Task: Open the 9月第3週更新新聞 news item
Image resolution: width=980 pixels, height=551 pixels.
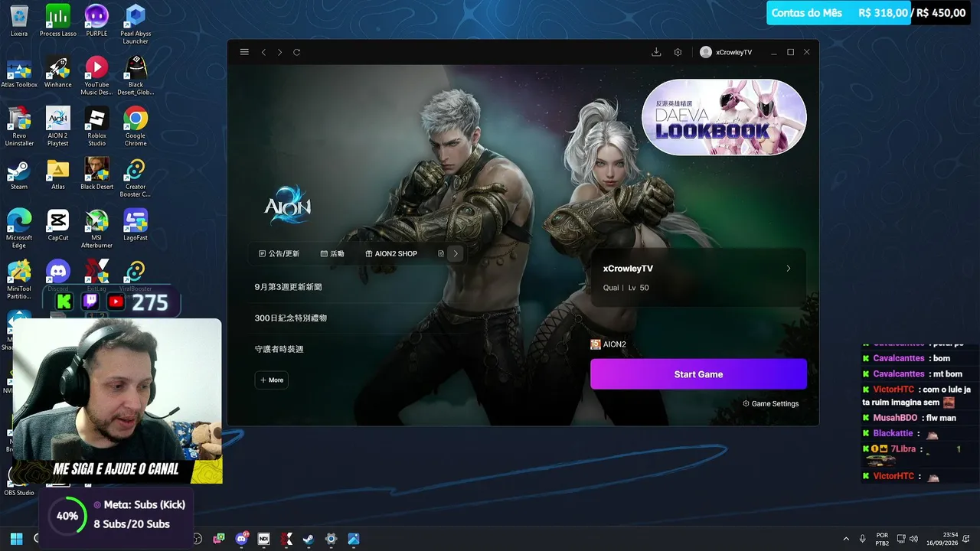Action: (x=288, y=287)
